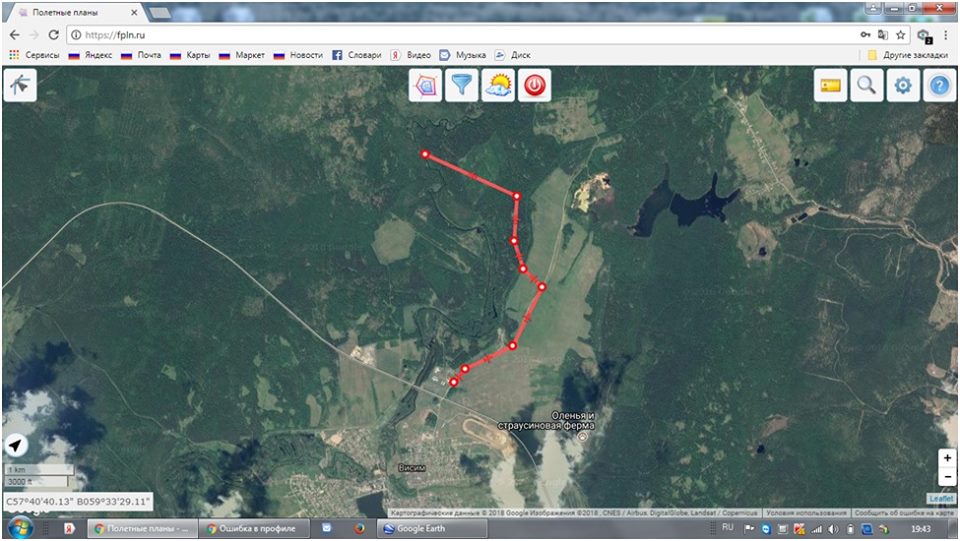The width and height of the screenshot is (960, 541).
Task: Select the Полетные планы browser tab
Action: pyautogui.click(x=75, y=12)
